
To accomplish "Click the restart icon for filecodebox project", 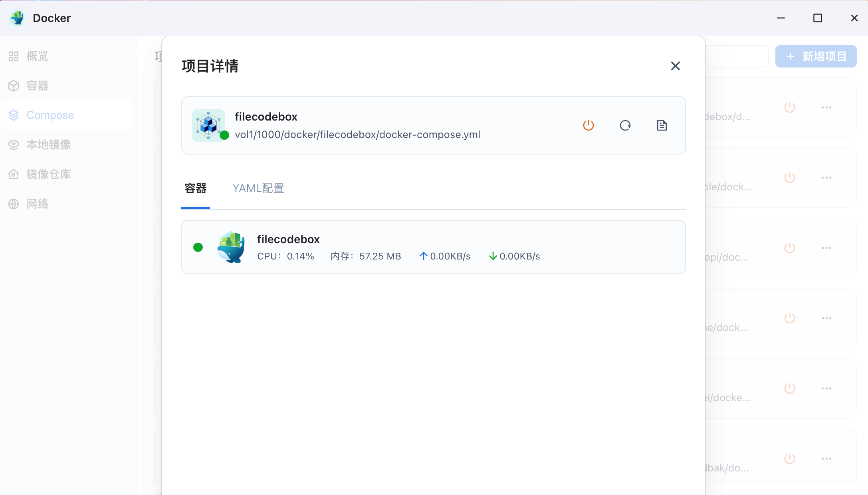I will click(x=625, y=125).
